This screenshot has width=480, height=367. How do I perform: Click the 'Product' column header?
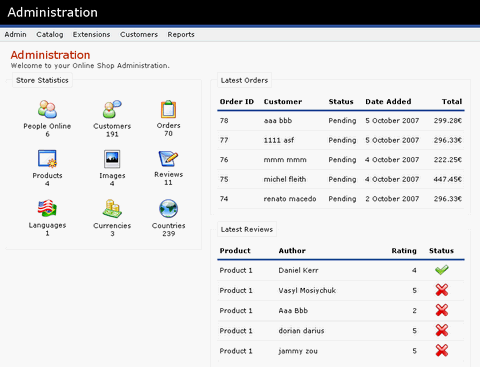235,251
